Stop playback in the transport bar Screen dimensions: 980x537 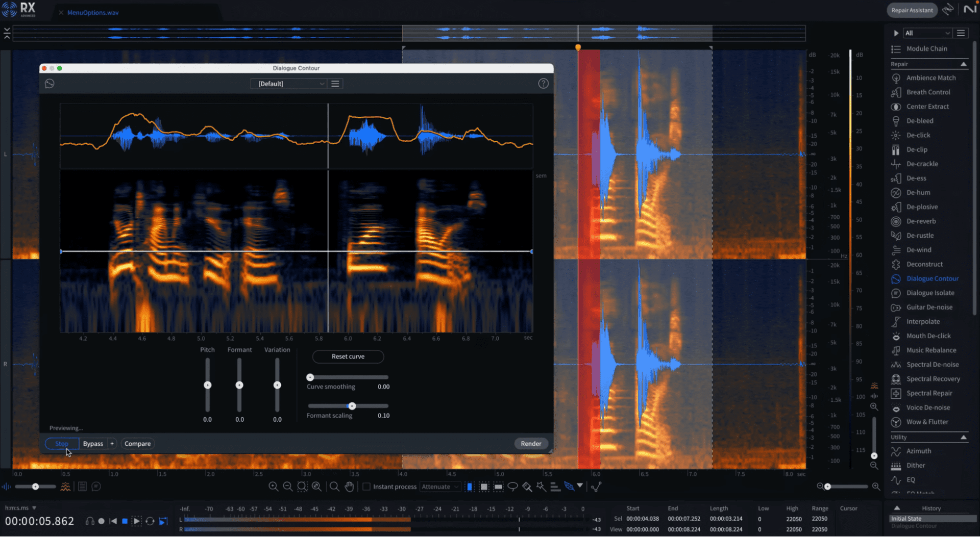click(125, 521)
